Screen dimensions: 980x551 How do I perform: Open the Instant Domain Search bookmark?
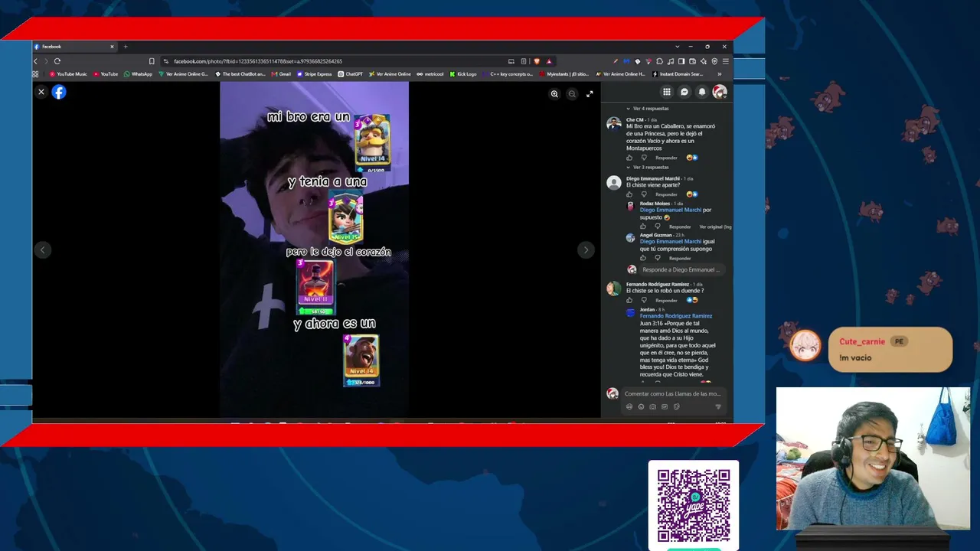(x=678, y=74)
